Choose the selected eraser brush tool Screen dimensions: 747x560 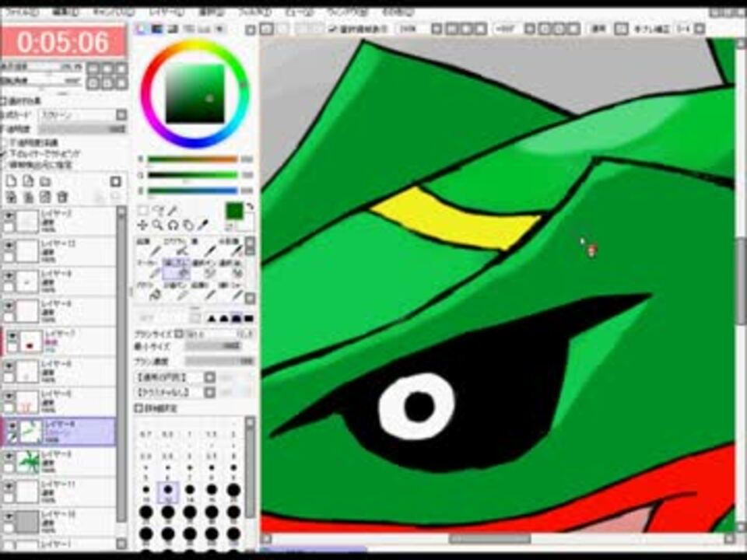[x=177, y=270]
